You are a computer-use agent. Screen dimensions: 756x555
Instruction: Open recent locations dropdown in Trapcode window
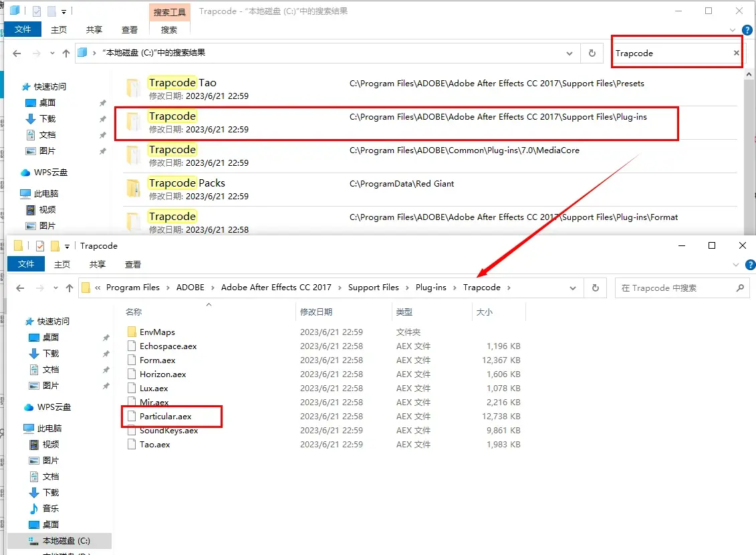[55, 288]
